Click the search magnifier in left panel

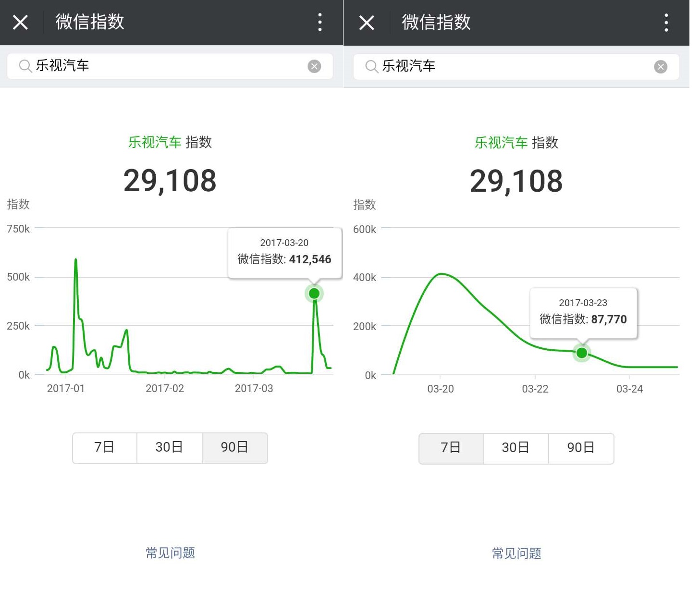pyautogui.click(x=25, y=66)
